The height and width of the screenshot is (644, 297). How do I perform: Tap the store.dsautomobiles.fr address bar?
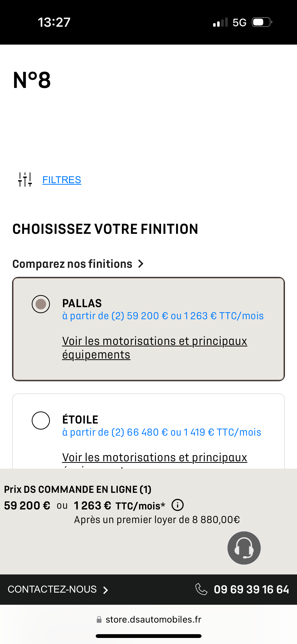click(153, 620)
